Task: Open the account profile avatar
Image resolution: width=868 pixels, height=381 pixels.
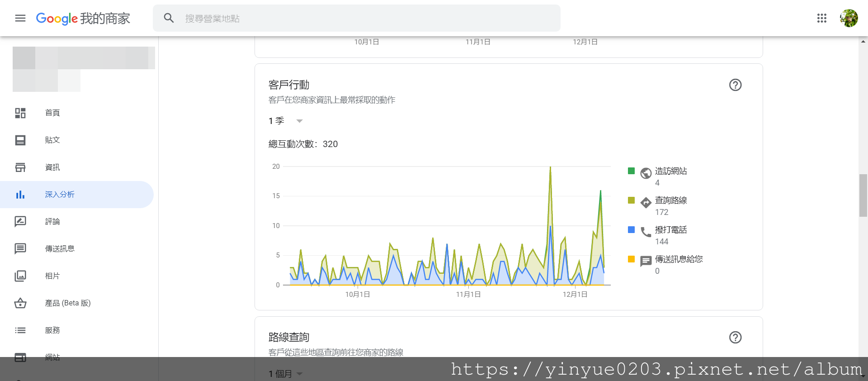Action: click(x=849, y=18)
